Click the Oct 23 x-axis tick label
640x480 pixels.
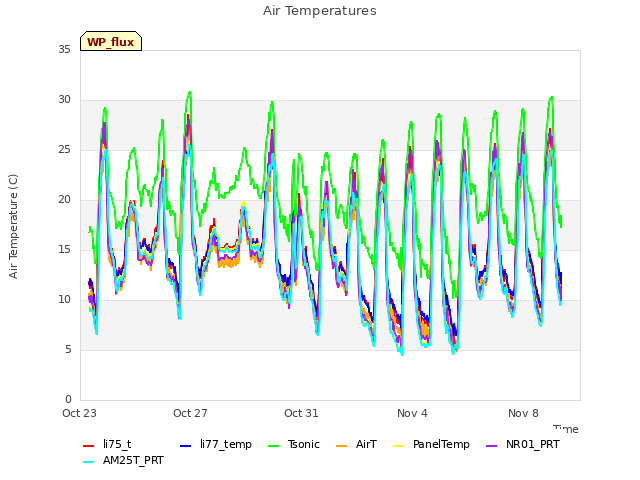[x=80, y=413]
